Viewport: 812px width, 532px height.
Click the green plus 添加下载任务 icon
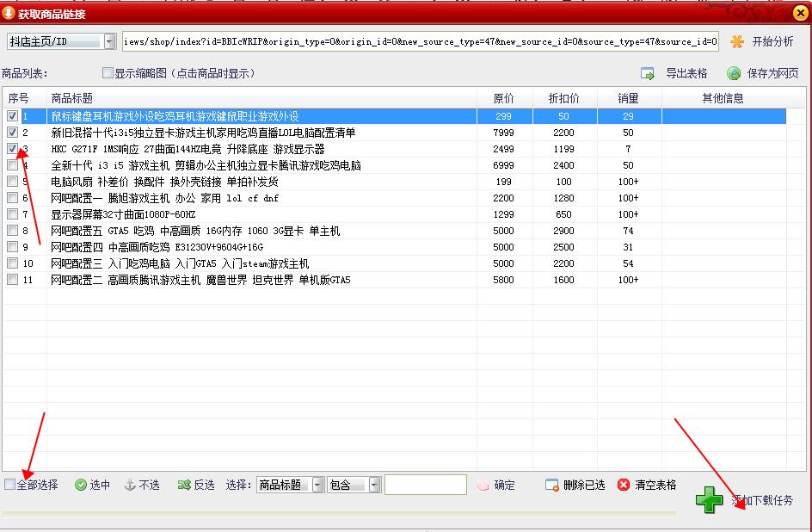click(709, 500)
